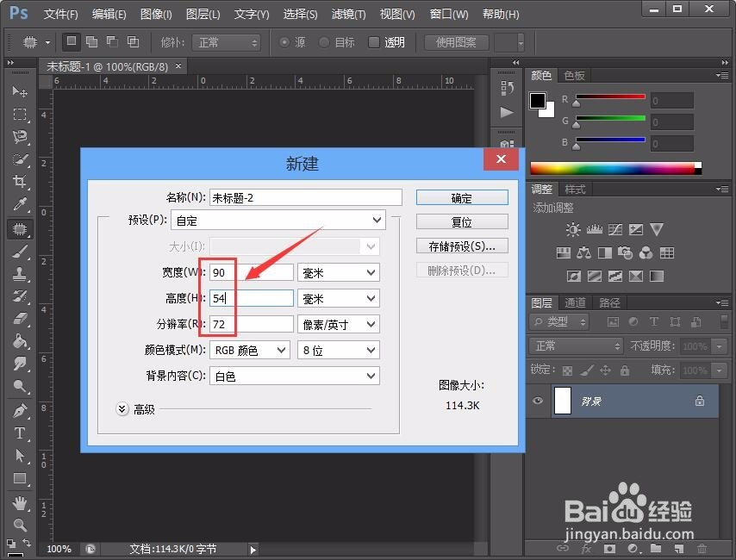
Task: Click 存储预设 in the New dialog
Action: tap(461, 246)
